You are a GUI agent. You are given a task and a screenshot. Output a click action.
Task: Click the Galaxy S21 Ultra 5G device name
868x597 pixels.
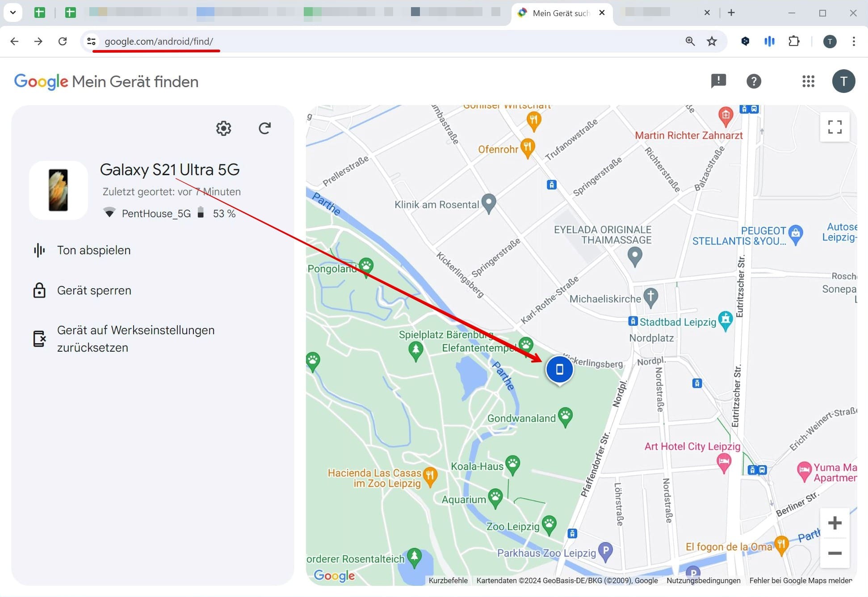point(170,170)
